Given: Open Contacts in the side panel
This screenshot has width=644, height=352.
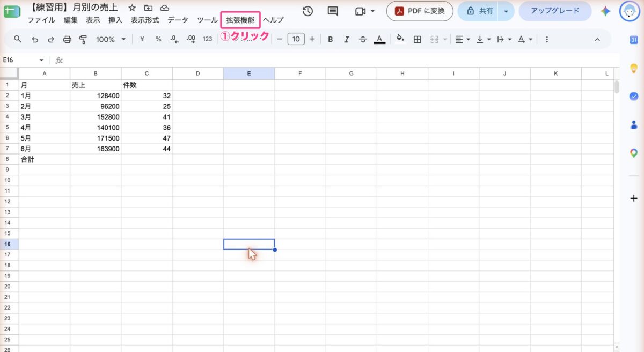Looking at the screenshot, I should click(634, 124).
